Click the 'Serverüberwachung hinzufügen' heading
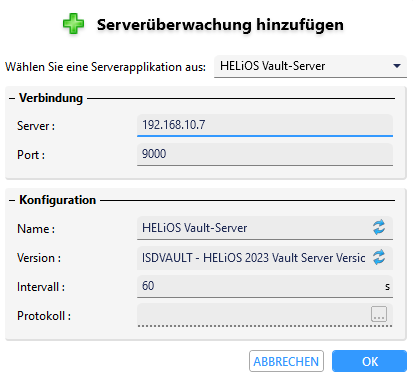 [x=220, y=25]
